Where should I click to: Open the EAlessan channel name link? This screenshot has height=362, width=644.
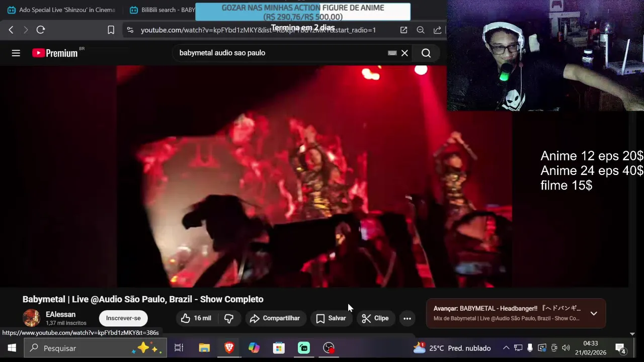coord(60,314)
